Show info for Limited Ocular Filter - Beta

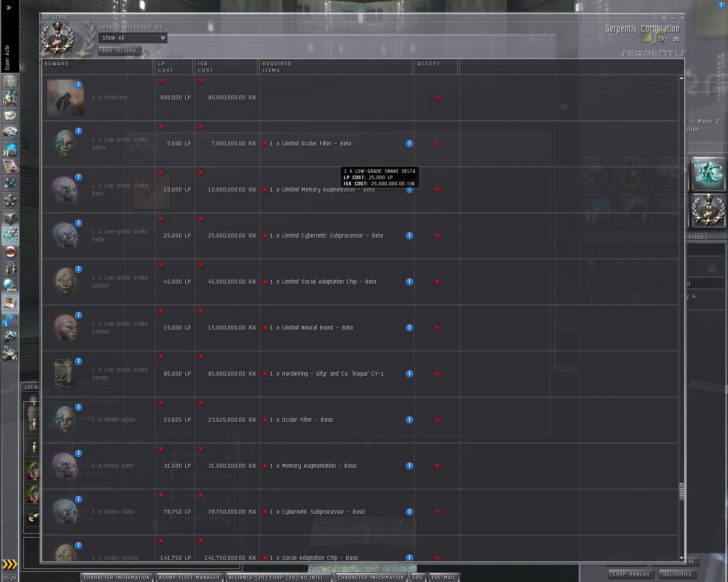[x=409, y=144]
